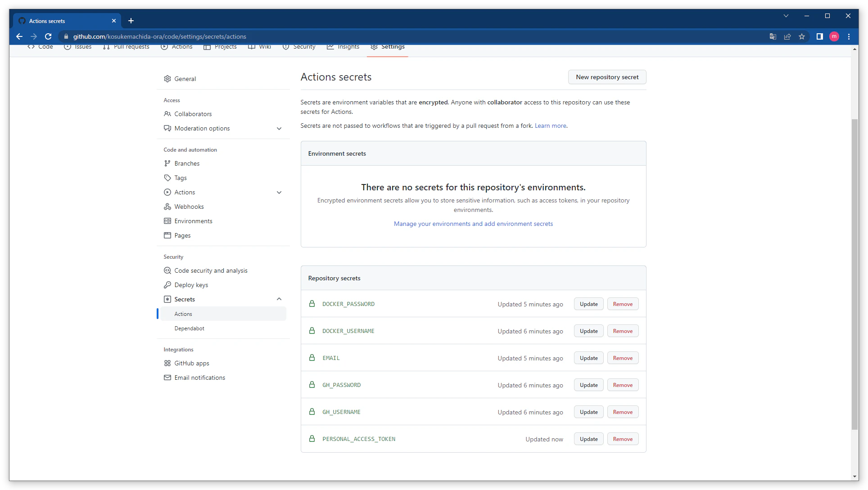The image size is (868, 490).
Task: Update the PERSONAL_ACCESS_TOKEN secret
Action: pos(588,439)
